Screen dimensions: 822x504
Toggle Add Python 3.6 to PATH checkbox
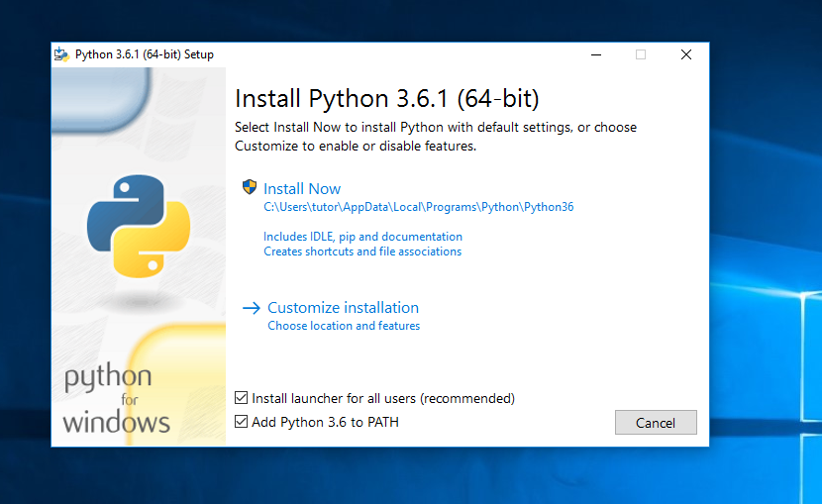click(241, 421)
